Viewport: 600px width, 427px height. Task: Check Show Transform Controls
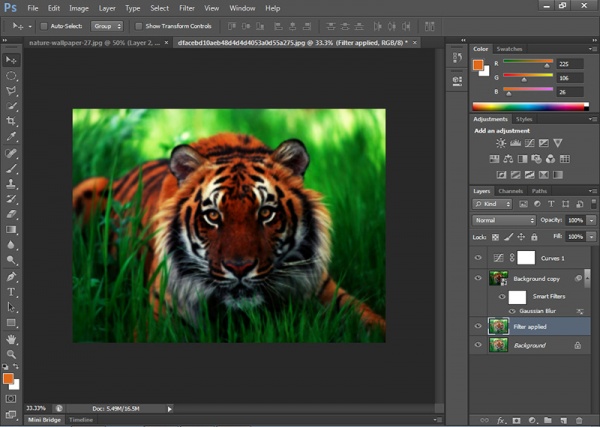point(140,26)
